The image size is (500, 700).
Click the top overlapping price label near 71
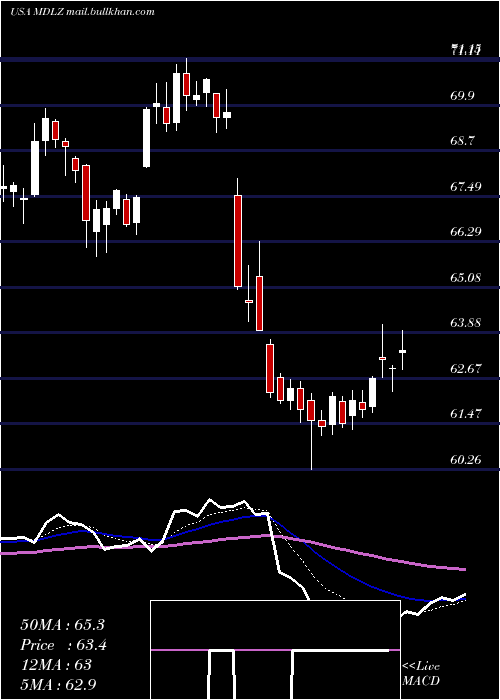coord(466,50)
